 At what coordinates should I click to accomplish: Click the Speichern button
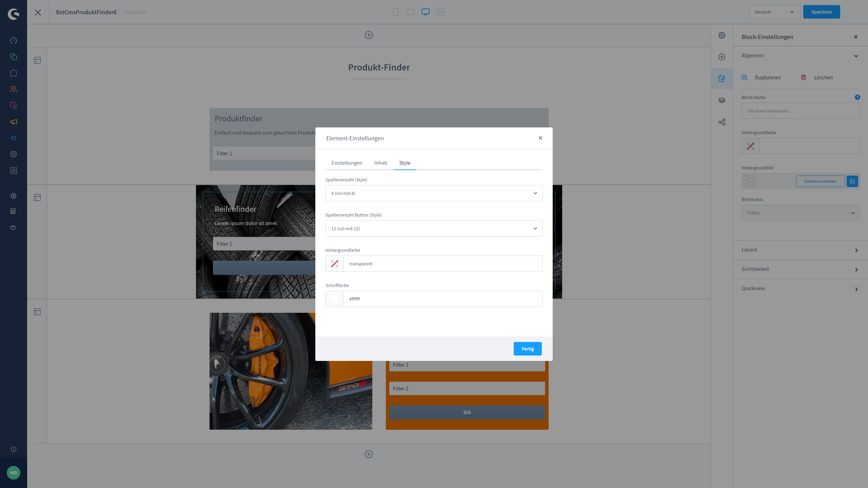pos(822,12)
